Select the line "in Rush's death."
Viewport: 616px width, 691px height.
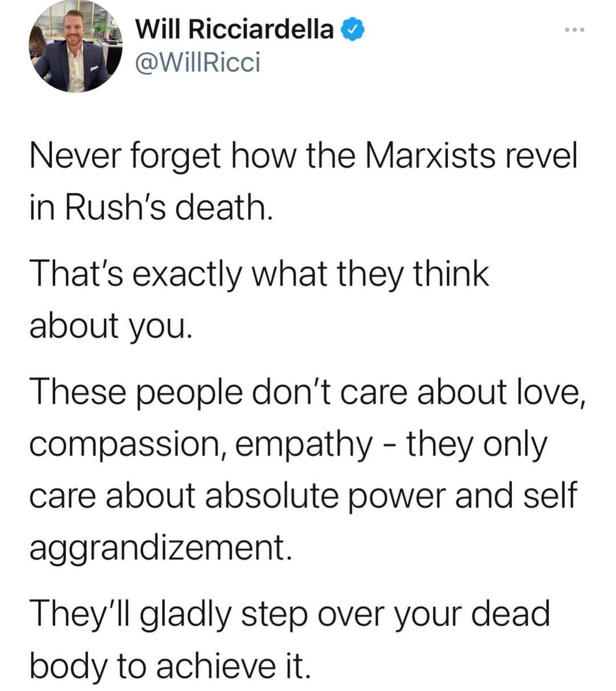[150, 207]
